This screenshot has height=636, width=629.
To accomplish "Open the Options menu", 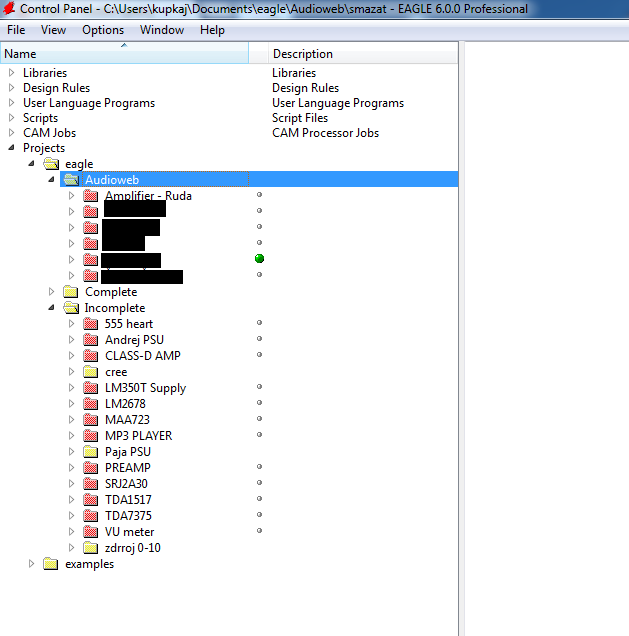I will tap(103, 30).
